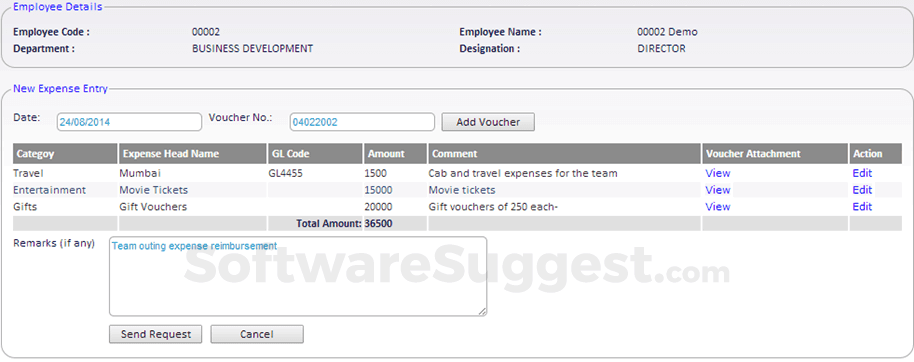914x362 pixels.
Task: Click employee code value 00002
Action: coord(206,32)
